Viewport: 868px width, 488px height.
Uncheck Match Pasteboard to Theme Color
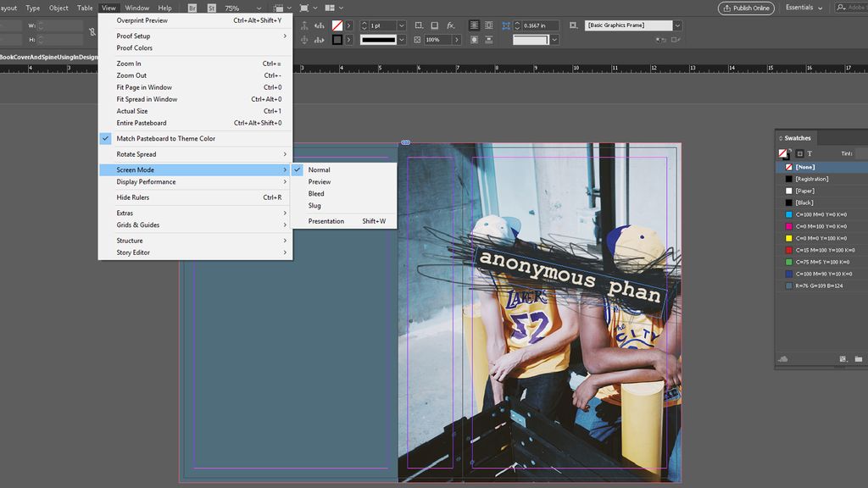(167, 137)
